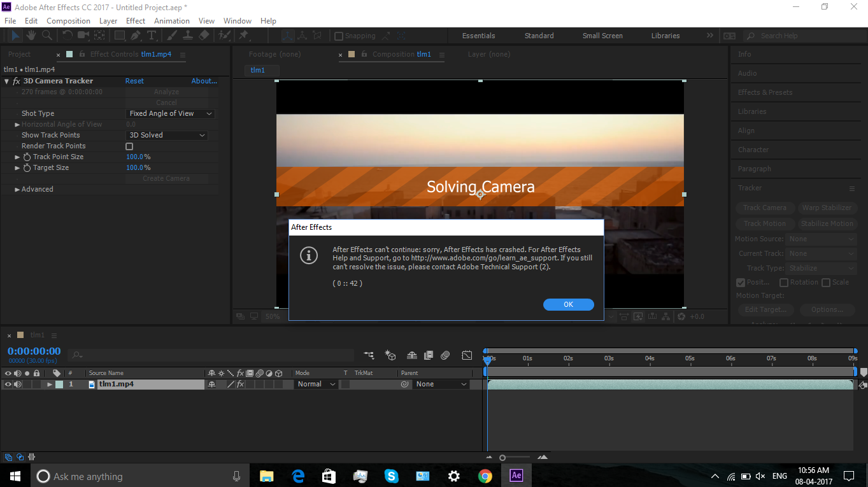Select the Unified Camera tool

tap(83, 36)
